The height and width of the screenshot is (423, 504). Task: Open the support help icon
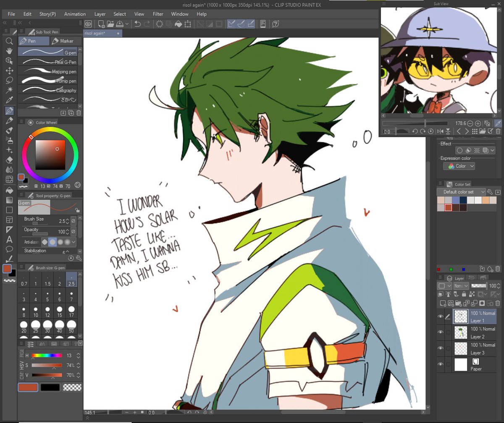276,24
